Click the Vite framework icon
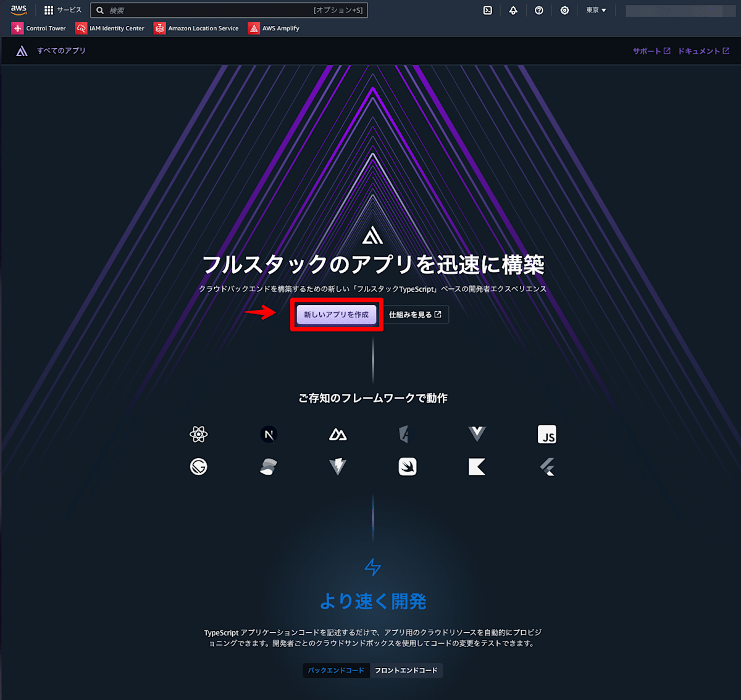This screenshot has height=700, width=741. pyautogui.click(x=338, y=467)
